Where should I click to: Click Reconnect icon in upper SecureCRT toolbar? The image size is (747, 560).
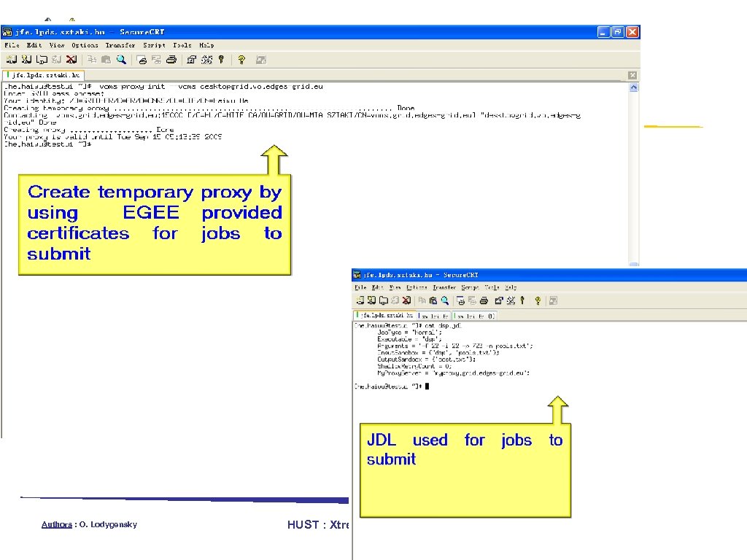click(57, 60)
